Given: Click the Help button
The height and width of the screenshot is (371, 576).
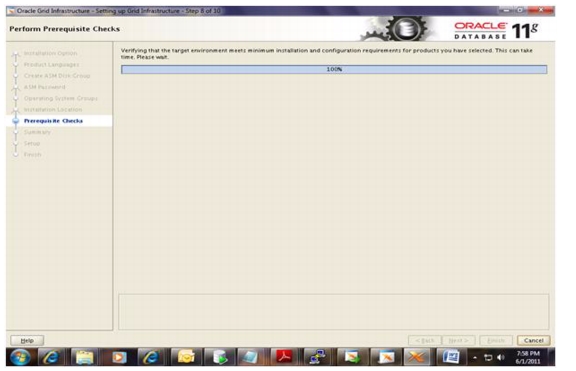Looking at the screenshot, I should coord(27,341).
